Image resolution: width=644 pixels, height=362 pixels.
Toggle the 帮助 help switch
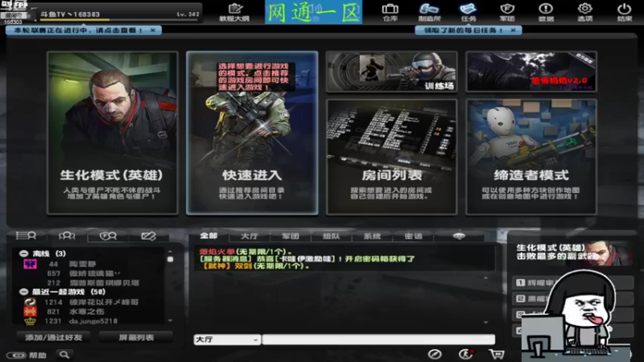click(16, 356)
